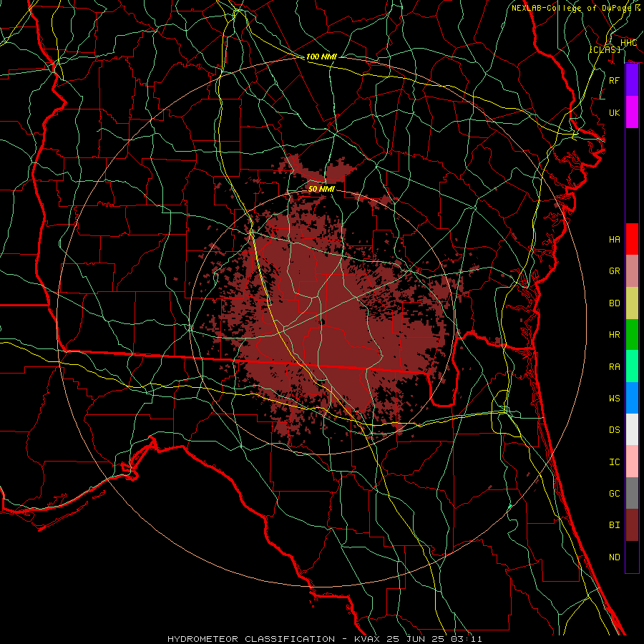The width and height of the screenshot is (644, 644).
Task: Select the "HA" legend label
Action: 615,240
